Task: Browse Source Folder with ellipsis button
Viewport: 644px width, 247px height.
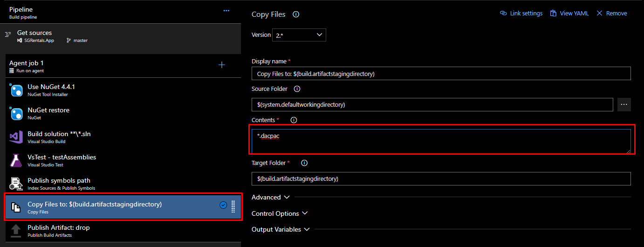Action: tap(624, 104)
